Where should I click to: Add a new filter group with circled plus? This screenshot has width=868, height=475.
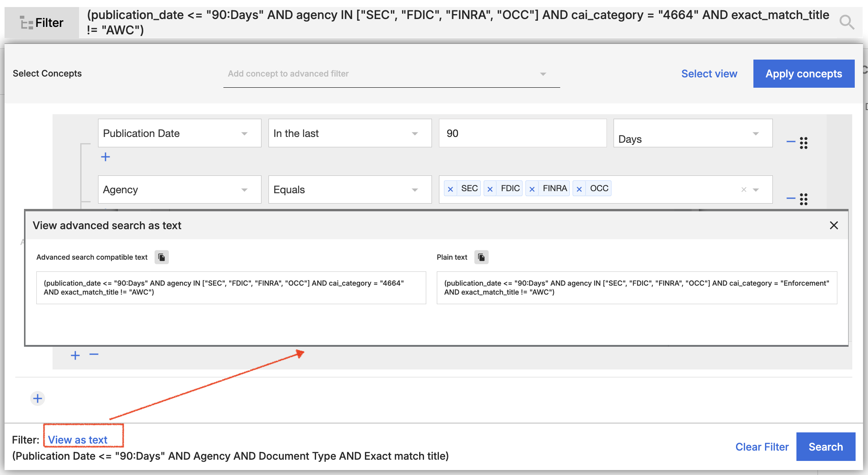(38, 398)
